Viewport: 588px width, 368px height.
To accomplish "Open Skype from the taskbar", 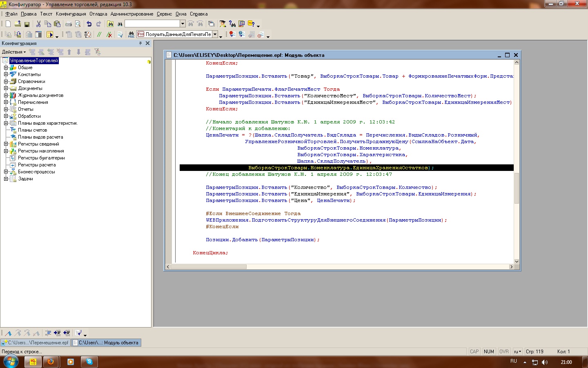I will [89, 361].
